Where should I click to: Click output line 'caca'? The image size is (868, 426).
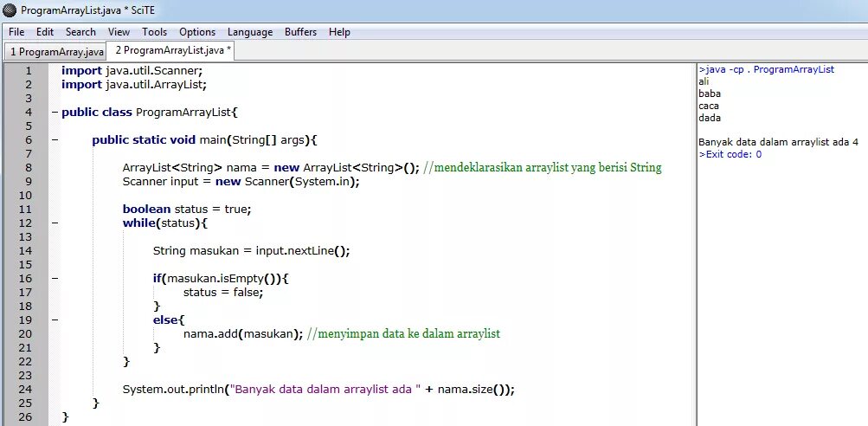(709, 106)
